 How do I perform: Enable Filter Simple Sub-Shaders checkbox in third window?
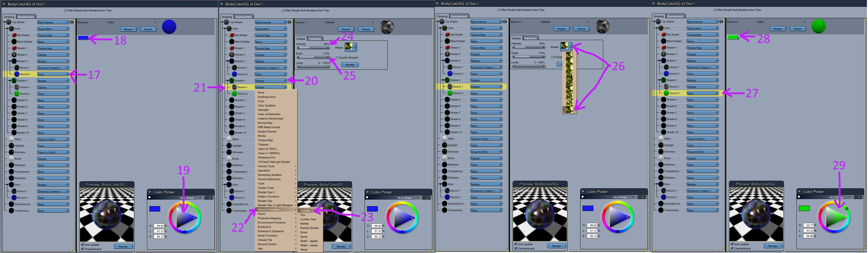(499, 10)
